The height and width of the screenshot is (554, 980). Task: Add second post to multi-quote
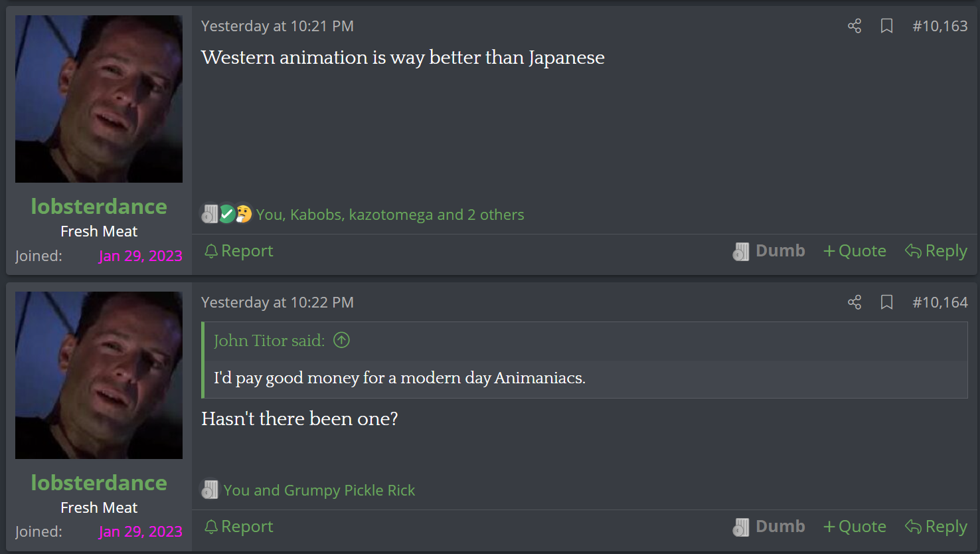coord(855,526)
